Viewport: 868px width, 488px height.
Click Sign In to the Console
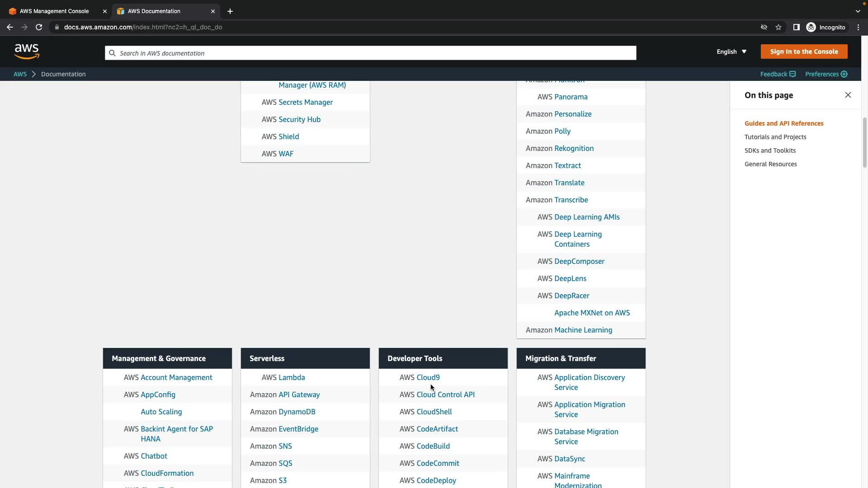tap(804, 52)
